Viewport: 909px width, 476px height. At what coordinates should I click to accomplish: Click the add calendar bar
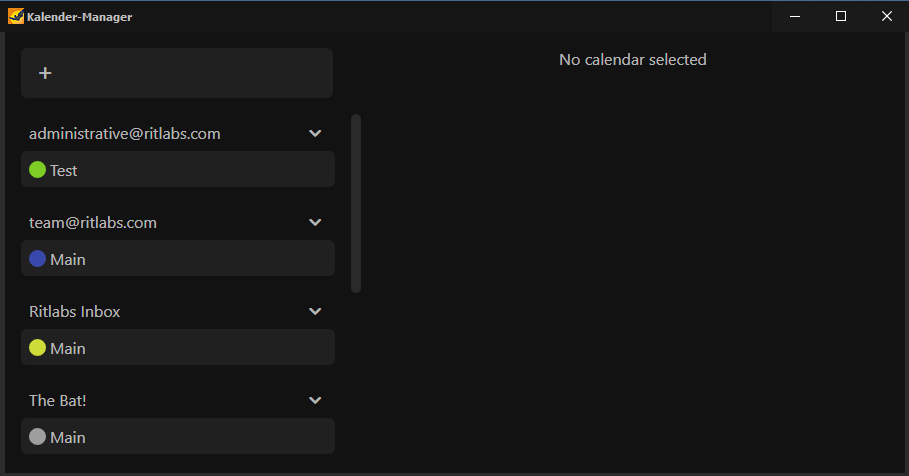pyautogui.click(x=177, y=73)
